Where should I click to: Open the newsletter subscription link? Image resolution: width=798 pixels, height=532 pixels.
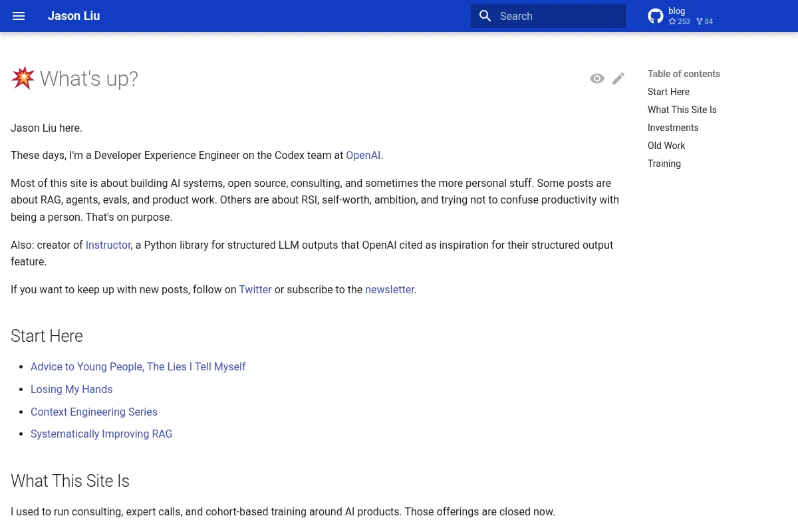(x=390, y=289)
